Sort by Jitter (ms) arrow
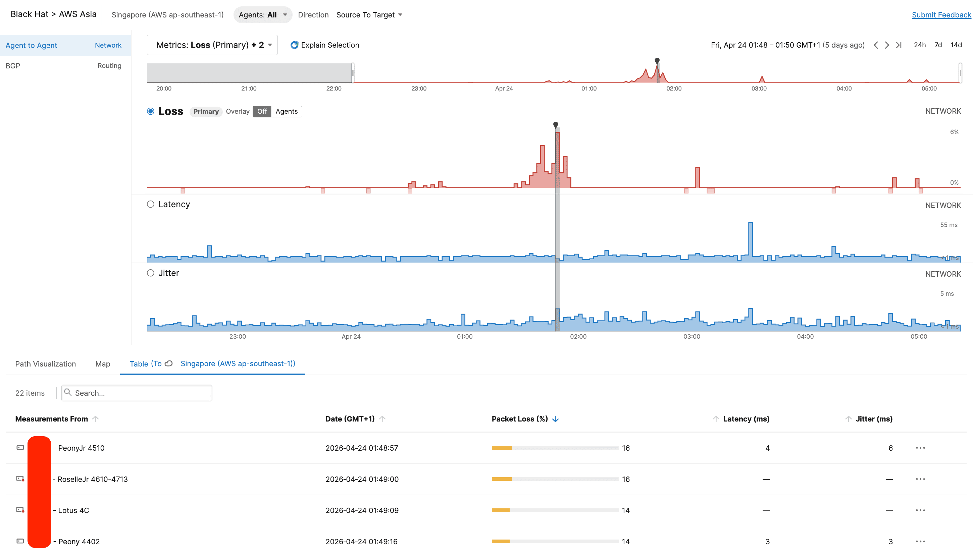Image resolution: width=973 pixels, height=560 pixels. tap(848, 419)
